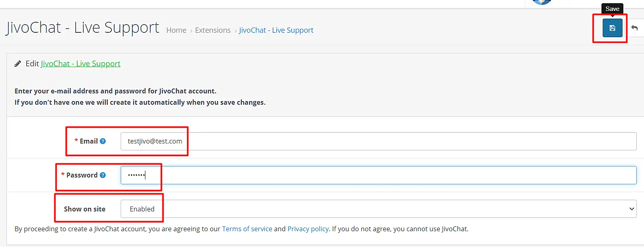Viewport: 644px width, 247px height.
Task: Click into the Password input field
Action: pos(378,175)
